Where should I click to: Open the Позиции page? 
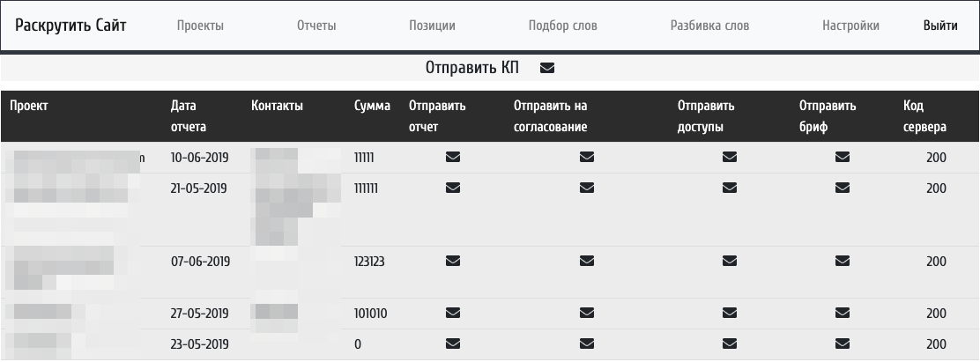(x=432, y=26)
